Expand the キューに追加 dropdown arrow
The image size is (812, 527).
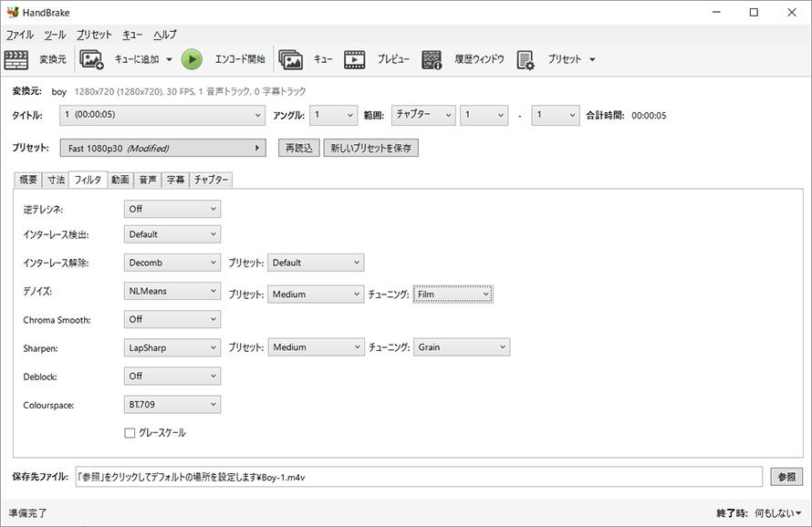pyautogui.click(x=169, y=59)
